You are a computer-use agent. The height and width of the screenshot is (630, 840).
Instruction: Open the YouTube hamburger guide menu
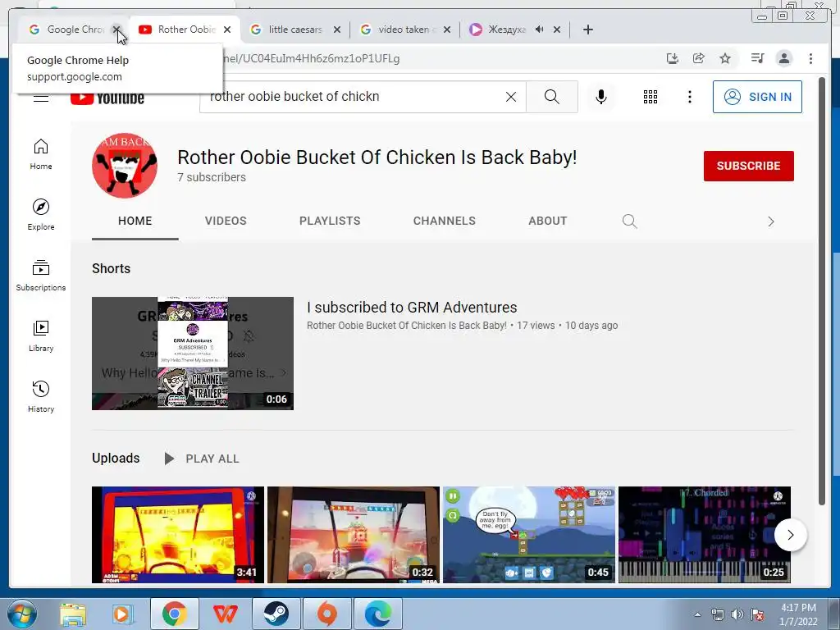point(41,98)
